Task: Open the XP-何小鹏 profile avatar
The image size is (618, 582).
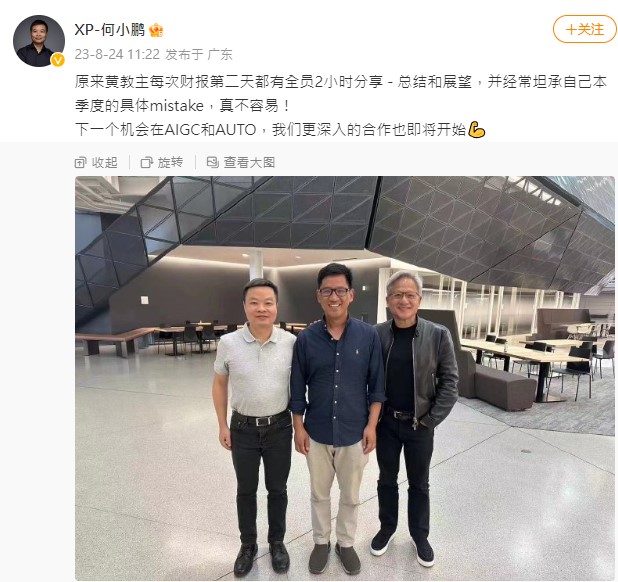Action: pyautogui.click(x=39, y=41)
